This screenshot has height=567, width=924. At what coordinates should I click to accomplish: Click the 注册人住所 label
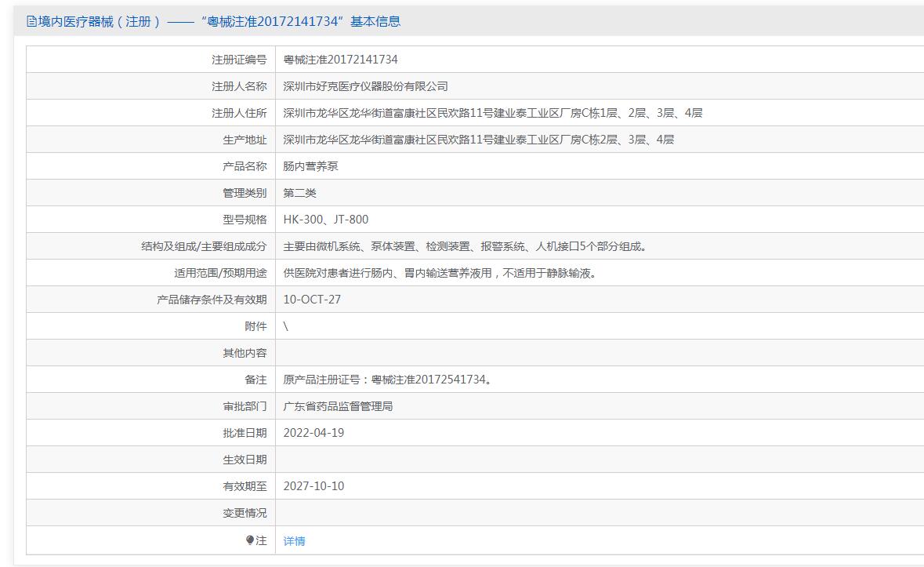point(239,113)
